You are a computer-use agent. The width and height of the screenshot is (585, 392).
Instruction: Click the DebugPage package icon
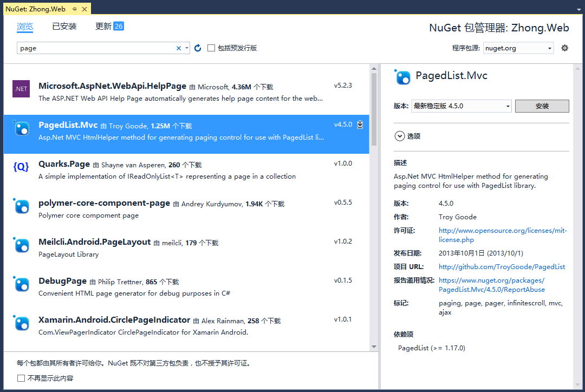click(21, 284)
